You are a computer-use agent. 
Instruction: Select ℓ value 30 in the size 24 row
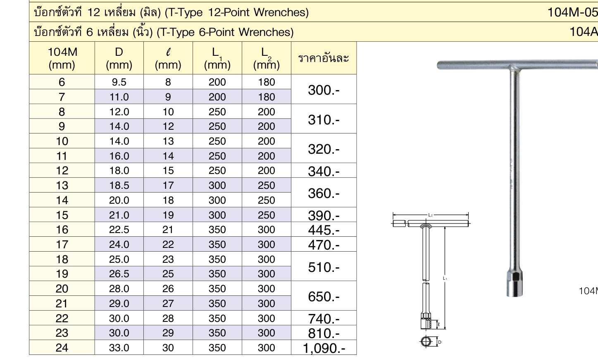[x=168, y=348]
